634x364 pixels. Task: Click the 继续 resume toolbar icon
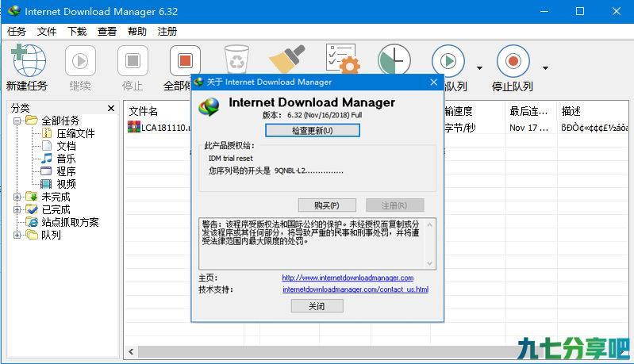(x=80, y=60)
